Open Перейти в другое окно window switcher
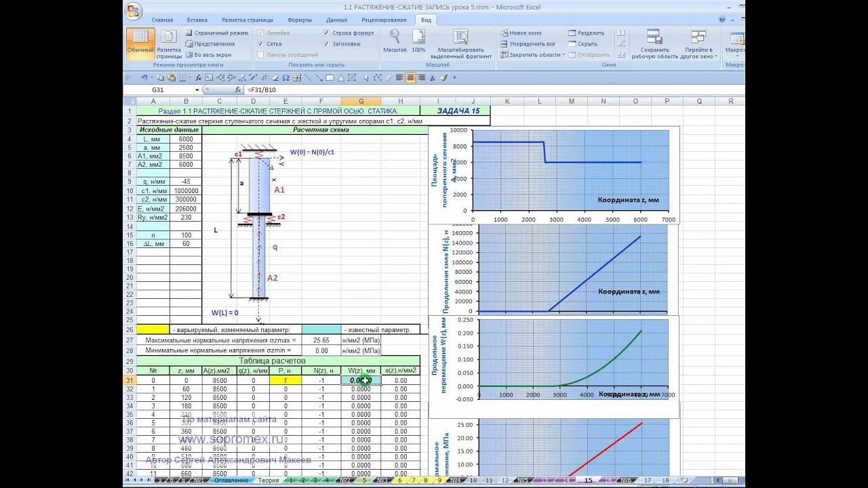Viewport: 868px width, 488px height. pyautogui.click(x=698, y=44)
